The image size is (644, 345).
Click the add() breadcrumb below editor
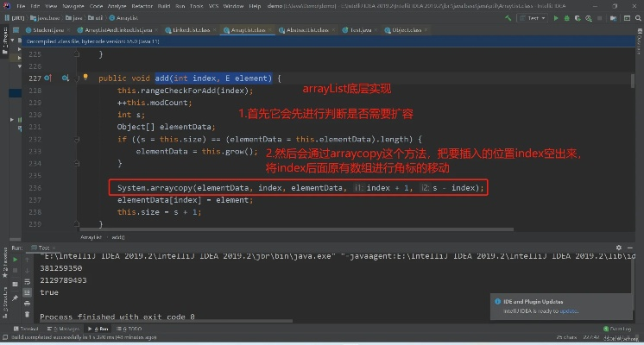point(118,237)
